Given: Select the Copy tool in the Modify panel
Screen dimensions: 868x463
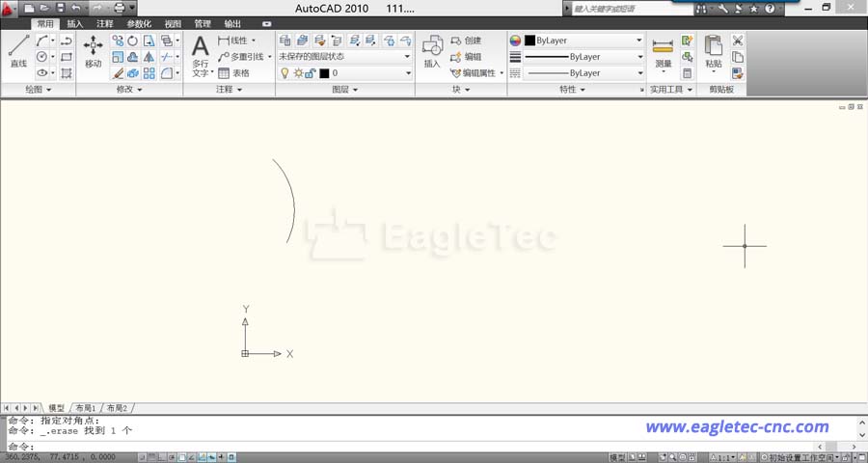Looking at the screenshot, I should (x=118, y=41).
